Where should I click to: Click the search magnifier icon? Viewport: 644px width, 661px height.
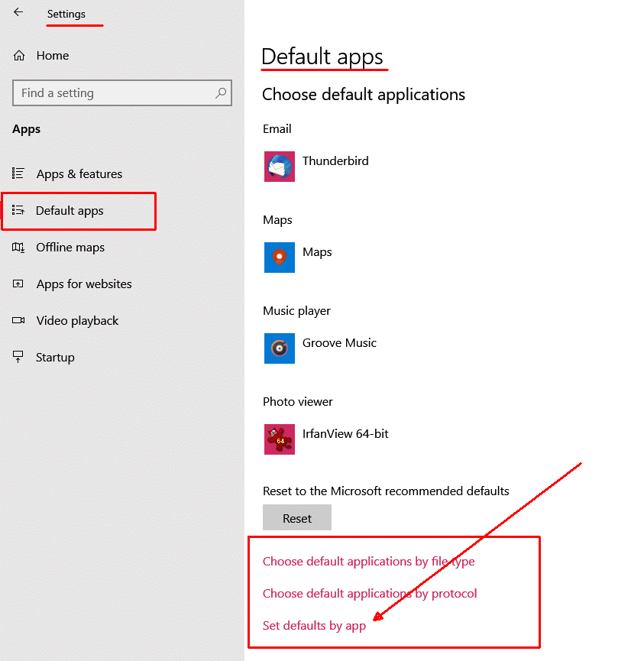tap(221, 92)
